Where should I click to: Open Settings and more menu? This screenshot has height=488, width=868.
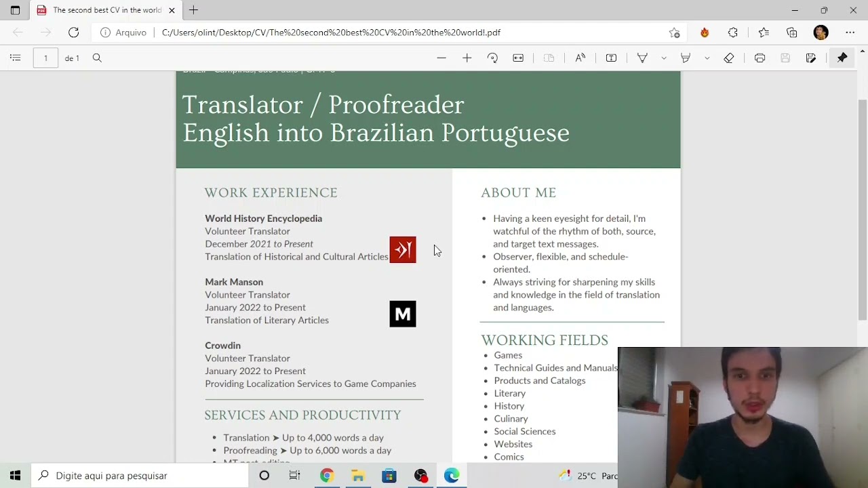point(850,33)
